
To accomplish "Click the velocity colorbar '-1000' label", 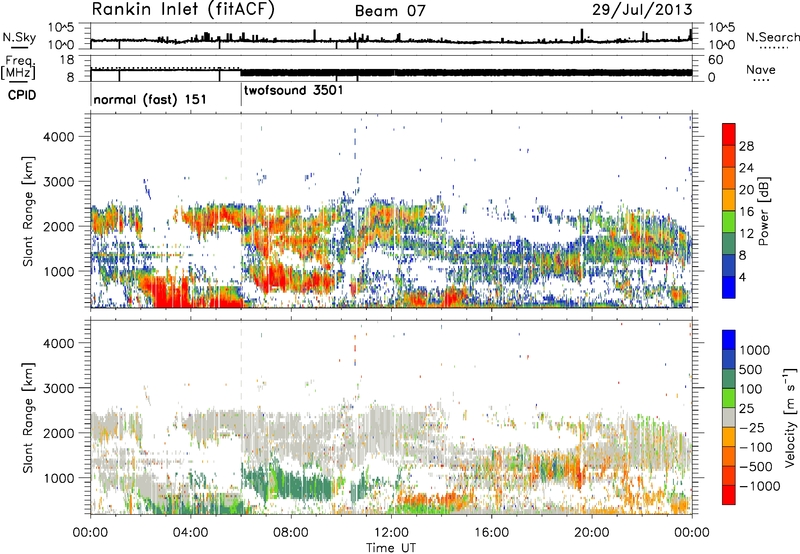I will pos(760,486).
